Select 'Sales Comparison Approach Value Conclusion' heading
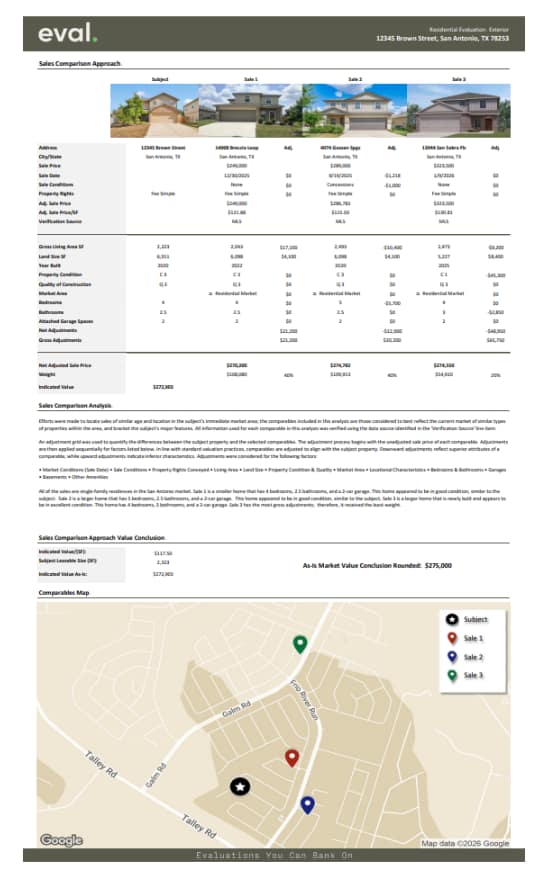 pyautogui.click(x=102, y=537)
